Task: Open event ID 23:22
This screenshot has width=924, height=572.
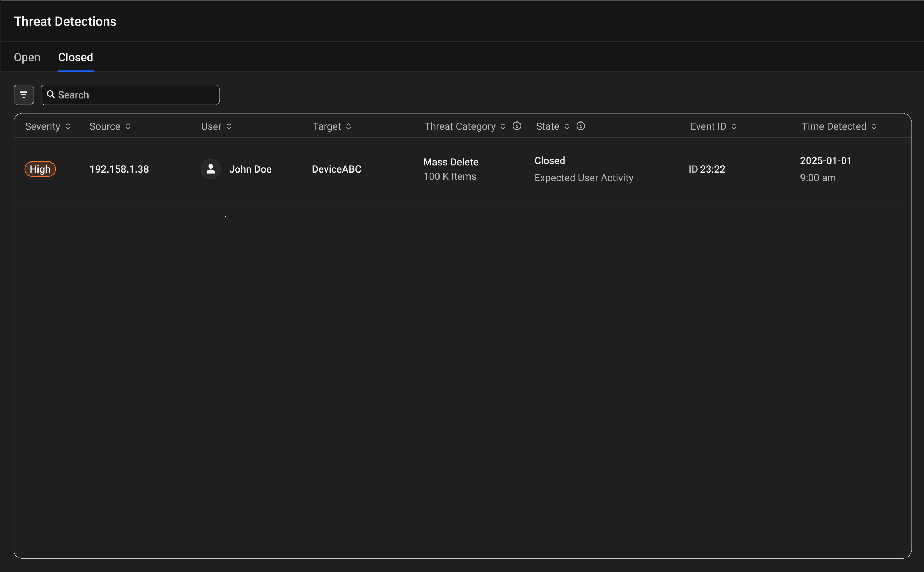Action: coord(707,169)
